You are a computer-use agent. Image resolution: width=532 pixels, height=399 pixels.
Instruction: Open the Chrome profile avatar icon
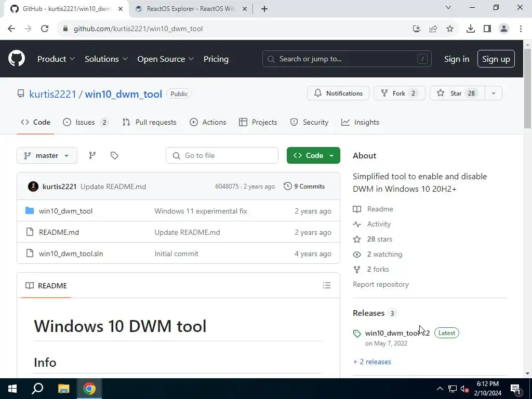click(504, 29)
